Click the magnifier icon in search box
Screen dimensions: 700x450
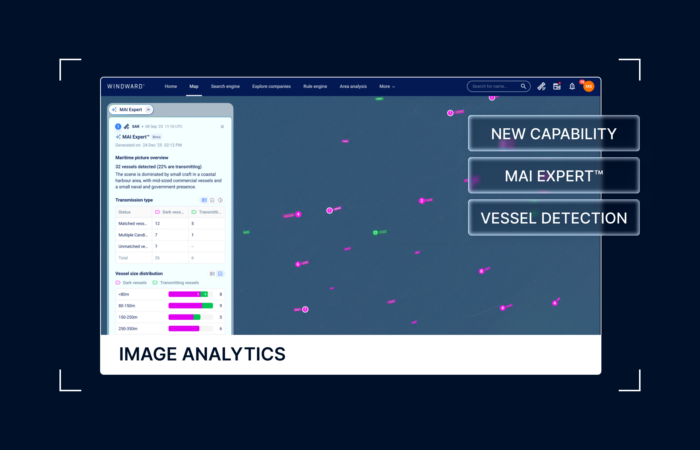[523, 86]
